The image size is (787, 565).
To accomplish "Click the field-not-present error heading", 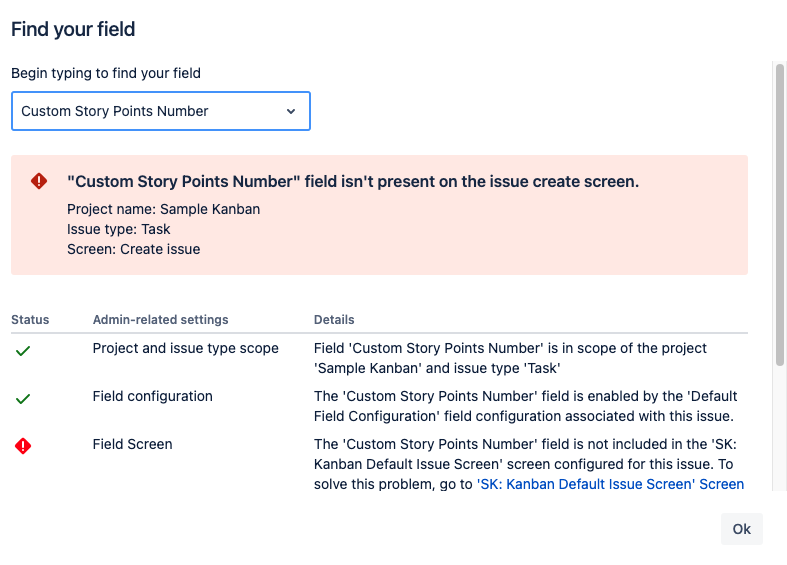I will click(x=353, y=181).
